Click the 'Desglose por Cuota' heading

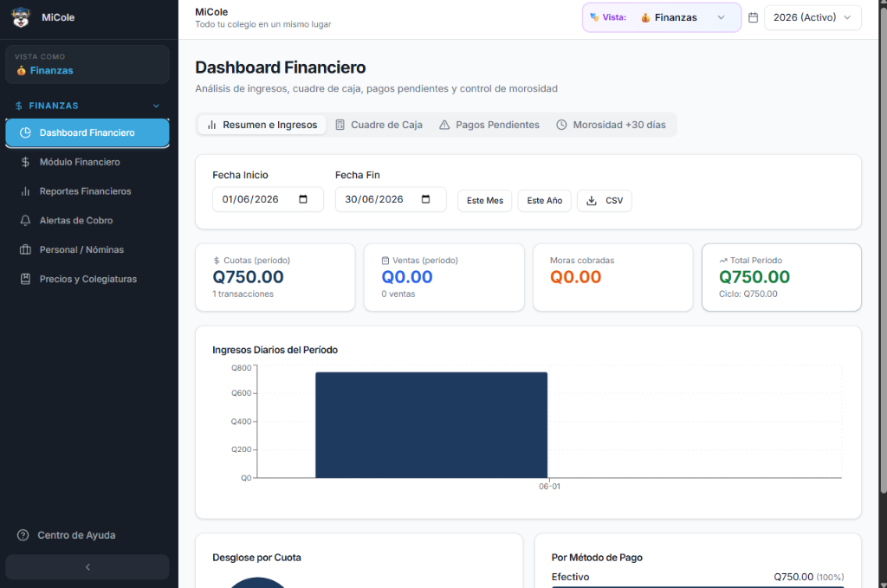coord(256,558)
